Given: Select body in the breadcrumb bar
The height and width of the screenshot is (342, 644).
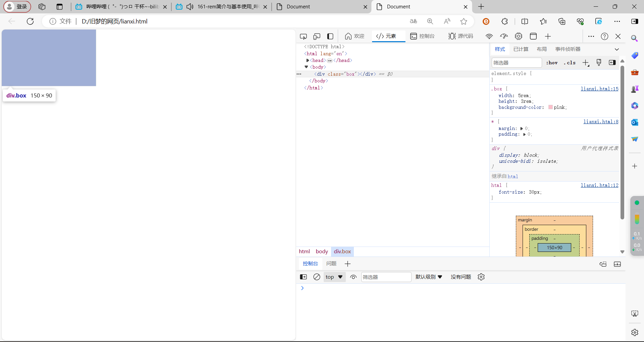Looking at the screenshot, I should pyautogui.click(x=322, y=252).
